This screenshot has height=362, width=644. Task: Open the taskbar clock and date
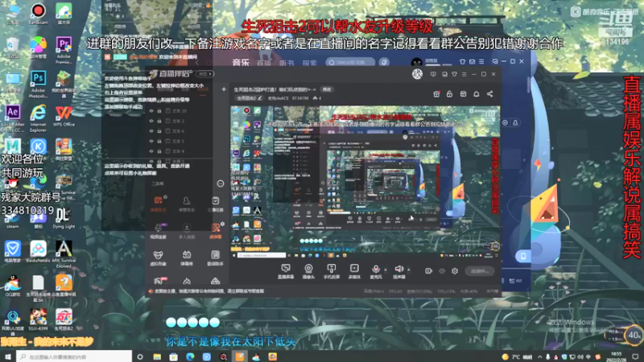pyautogui.click(x=617, y=356)
